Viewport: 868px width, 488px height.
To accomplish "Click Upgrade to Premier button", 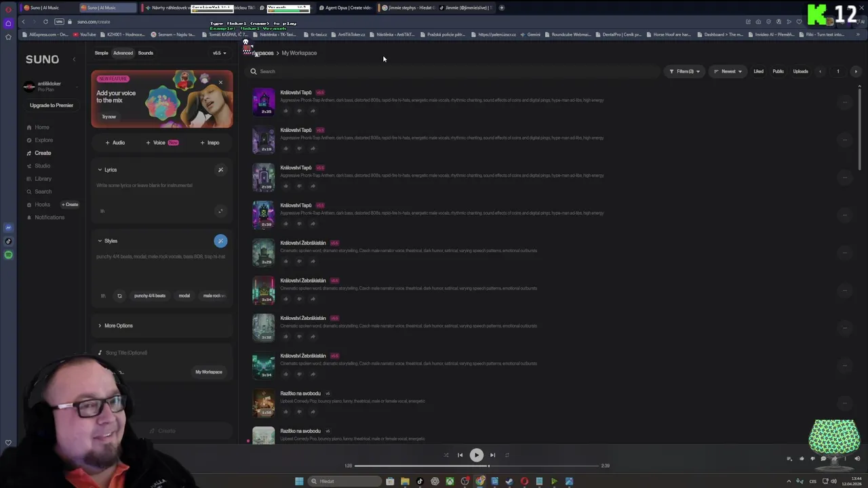I will click(x=52, y=105).
